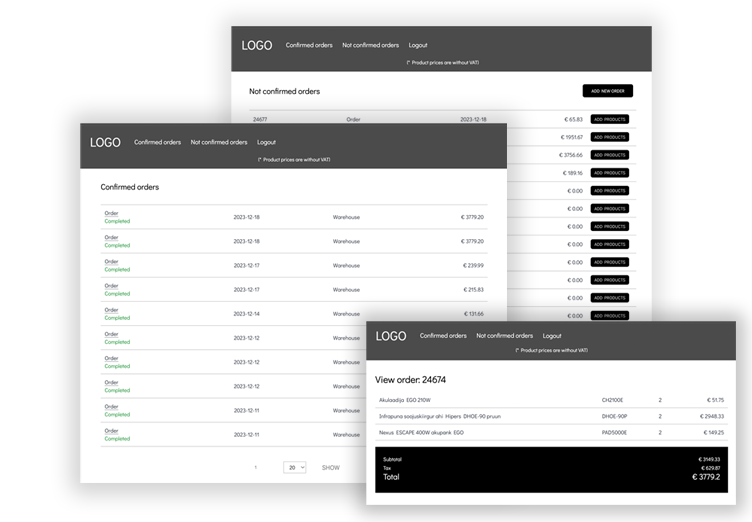Click Logout in the top Not confirmed orders window
This screenshot has width=752, height=522.
(x=418, y=45)
